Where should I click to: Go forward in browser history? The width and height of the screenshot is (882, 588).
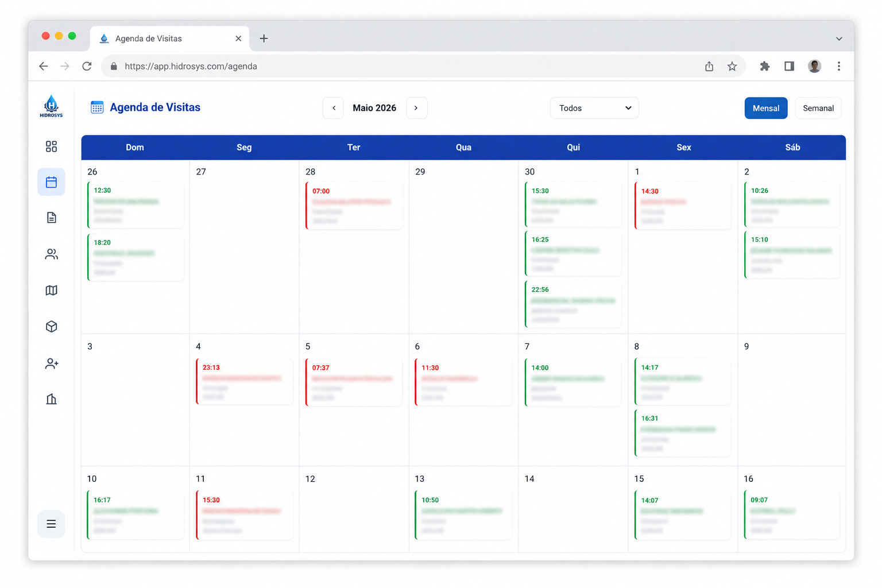pyautogui.click(x=65, y=66)
